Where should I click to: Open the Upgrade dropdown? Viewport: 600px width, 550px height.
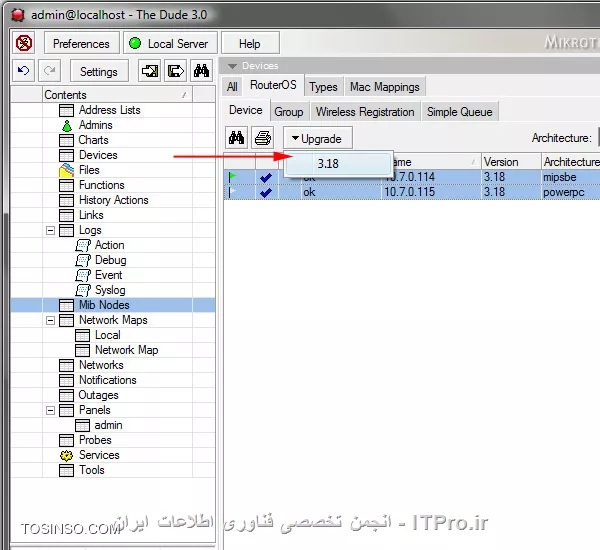click(317, 139)
